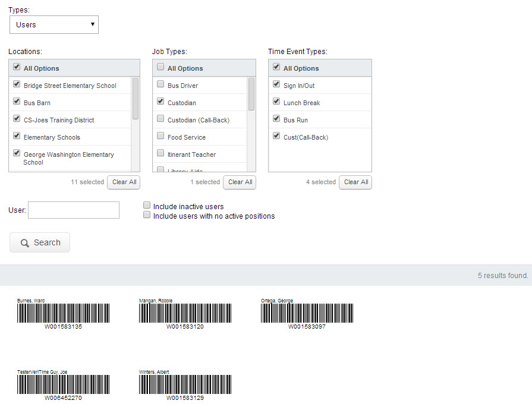
Task: Uncheck Bus Run time event type
Action: pos(276,119)
